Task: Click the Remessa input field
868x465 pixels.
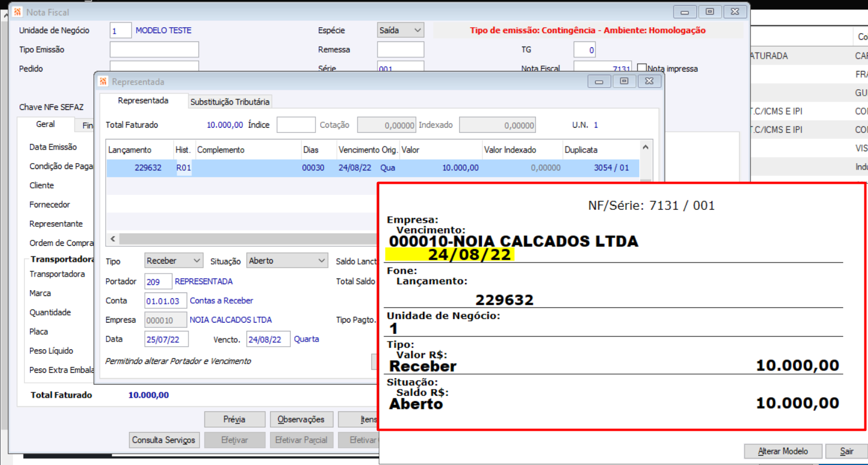Action: coord(401,50)
